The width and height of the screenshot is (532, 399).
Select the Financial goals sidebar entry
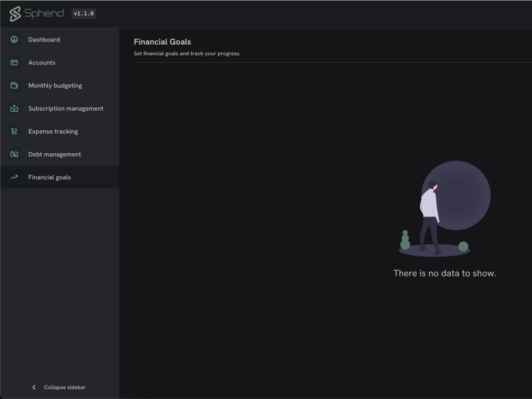(60, 178)
